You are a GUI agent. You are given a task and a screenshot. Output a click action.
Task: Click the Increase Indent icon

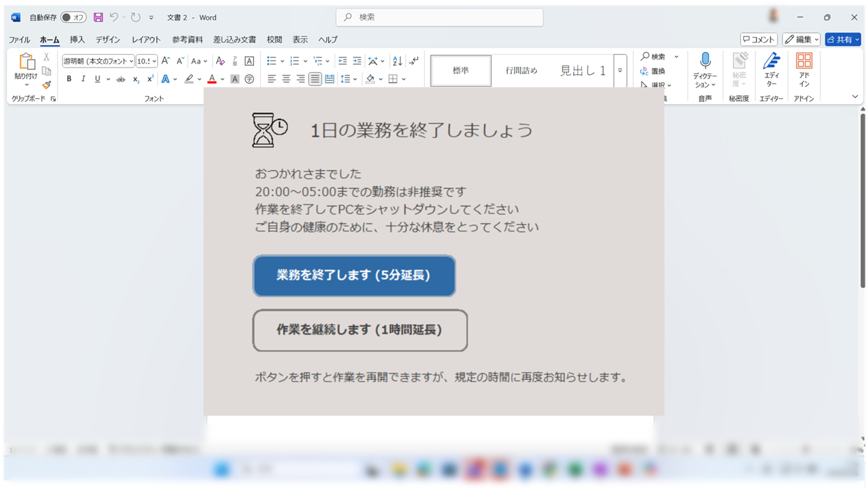pos(357,61)
